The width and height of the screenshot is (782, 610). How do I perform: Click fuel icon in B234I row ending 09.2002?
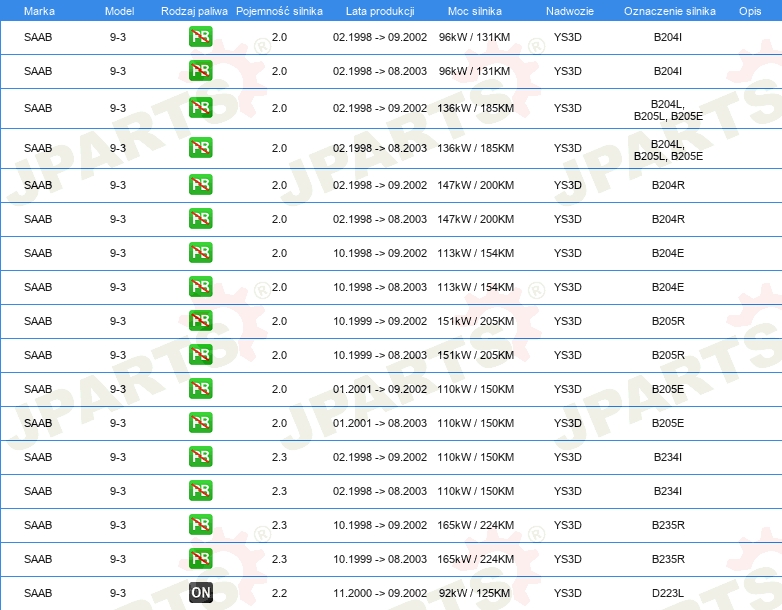click(200, 457)
